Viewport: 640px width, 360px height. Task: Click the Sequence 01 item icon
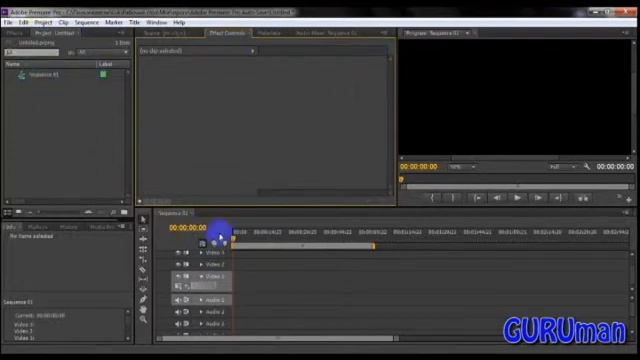[x=22, y=75]
